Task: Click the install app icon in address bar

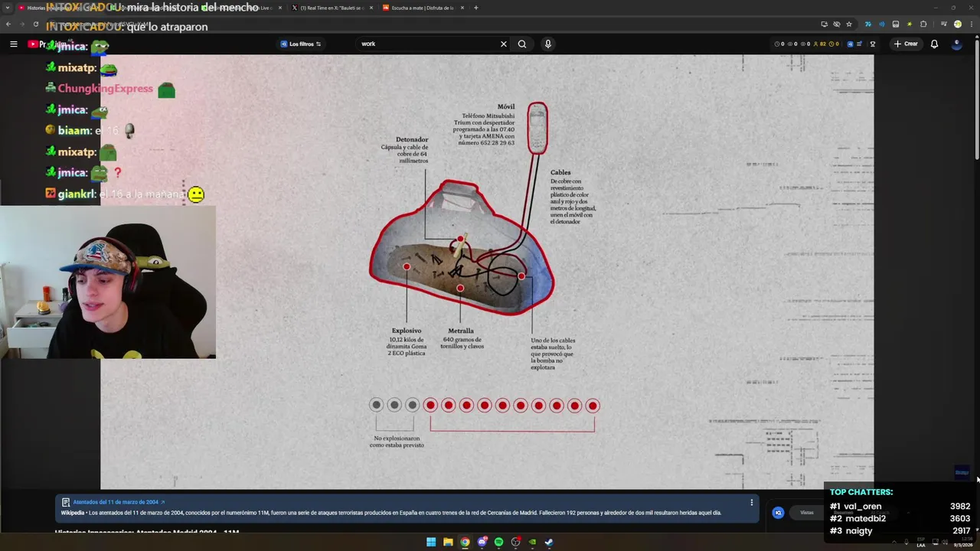Action: pos(824,24)
